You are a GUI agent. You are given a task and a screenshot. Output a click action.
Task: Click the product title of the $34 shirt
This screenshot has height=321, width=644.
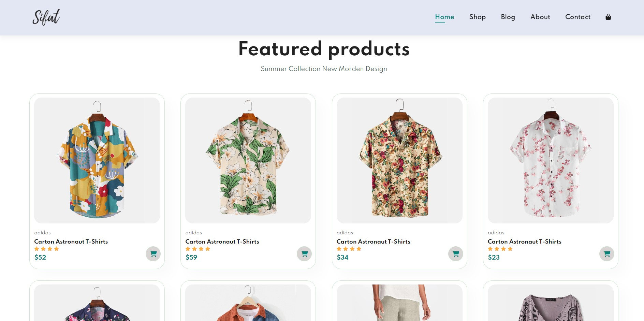pos(373,242)
